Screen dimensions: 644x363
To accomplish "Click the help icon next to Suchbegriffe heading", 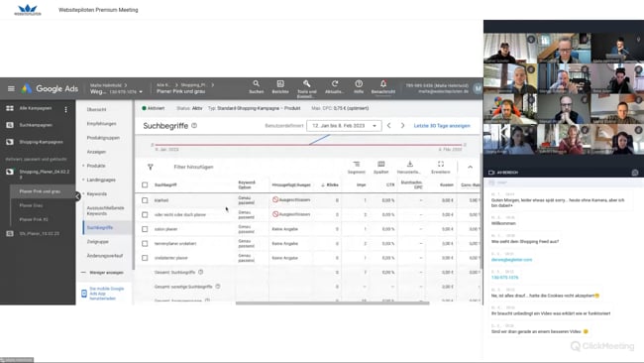I will 194,125.
